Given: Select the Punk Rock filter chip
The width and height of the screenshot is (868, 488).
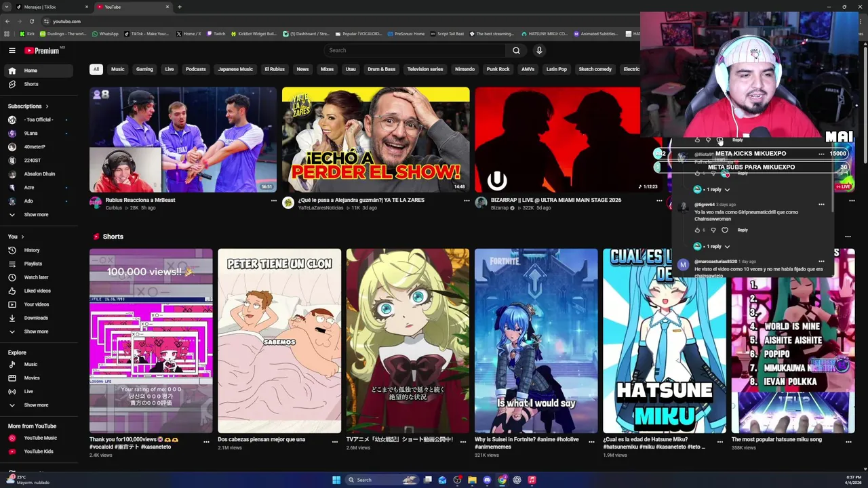Looking at the screenshot, I should click(498, 69).
